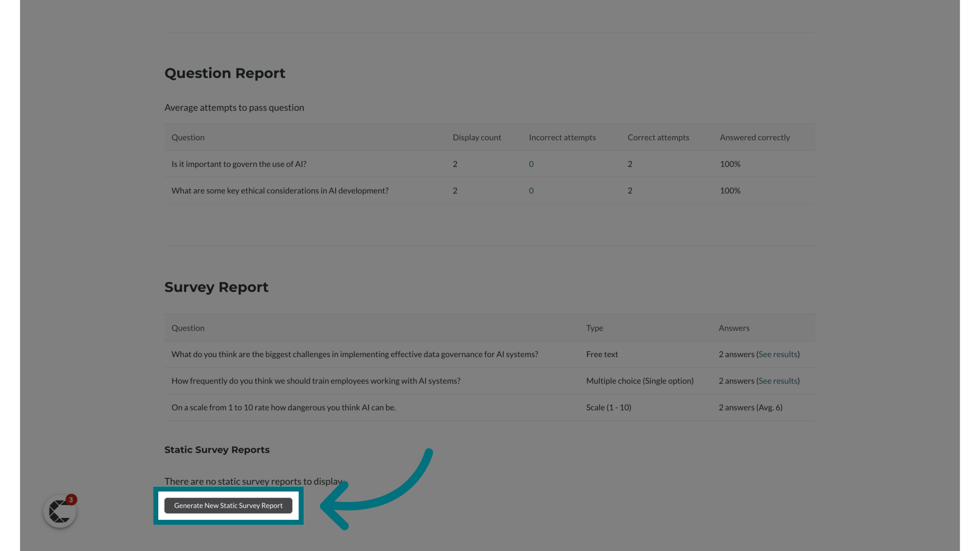Click 100% in the govern AI row
Viewport: 980px width, 551px height.
[730, 164]
